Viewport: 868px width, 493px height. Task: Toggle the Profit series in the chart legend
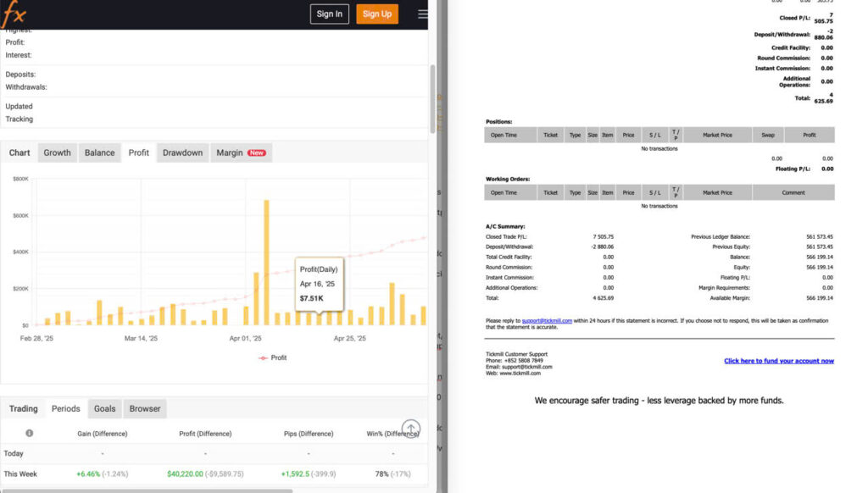(272, 358)
